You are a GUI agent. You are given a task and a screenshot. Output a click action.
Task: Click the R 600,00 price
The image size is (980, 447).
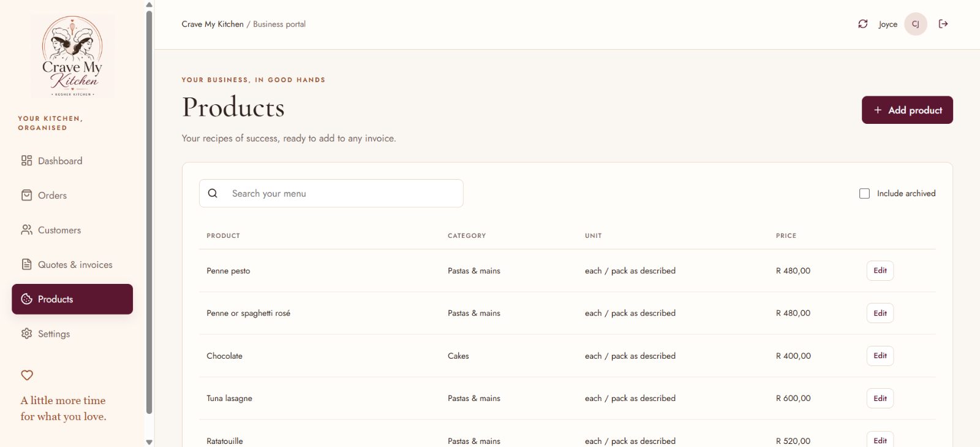(x=793, y=398)
